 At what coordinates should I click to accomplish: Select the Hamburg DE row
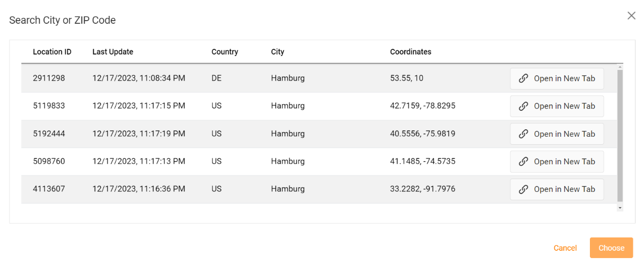(x=318, y=78)
